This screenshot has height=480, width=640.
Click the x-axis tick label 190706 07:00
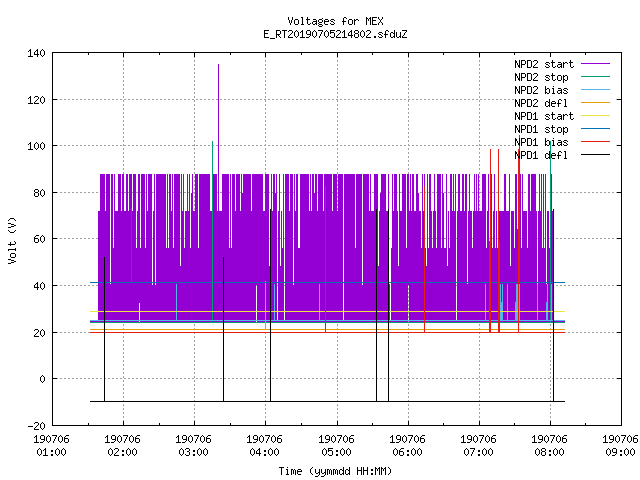(x=478, y=446)
